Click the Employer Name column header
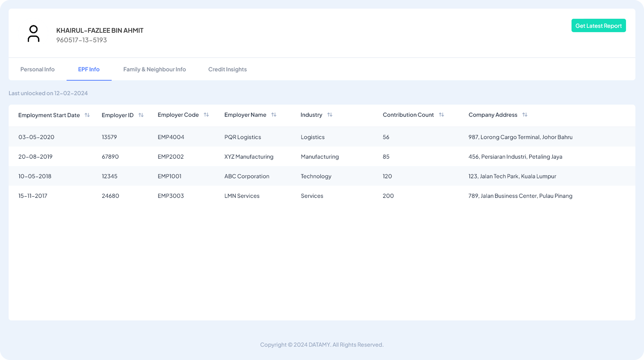The height and width of the screenshot is (360, 644). pyautogui.click(x=245, y=115)
